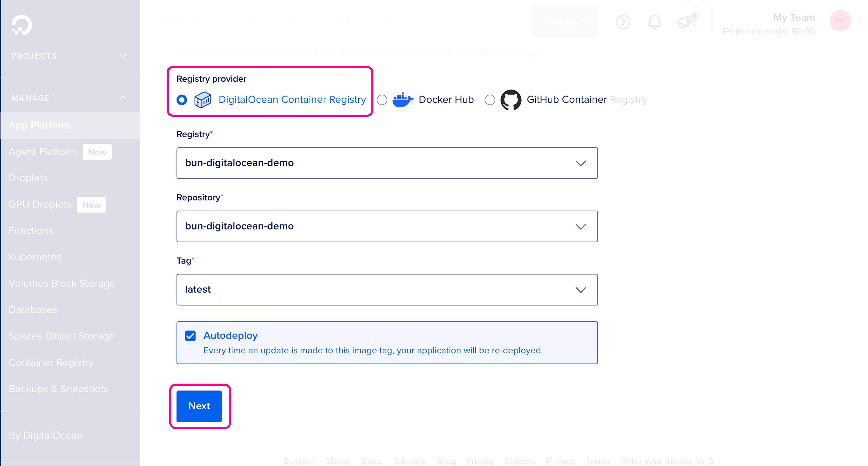Switch to Container Registry in sidebar
Screen dimensions: 868x466
51,362
